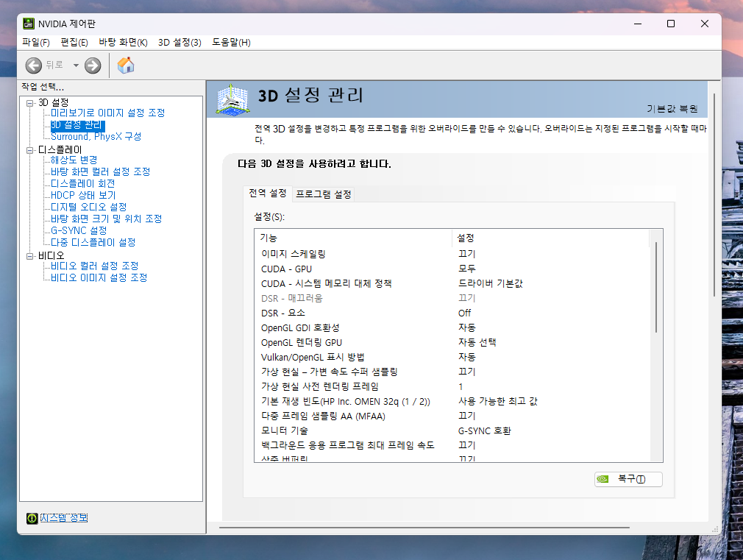Open 해상도 변경
Image resolution: width=743 pixels, height=560 pixels.
click(74, 160)
